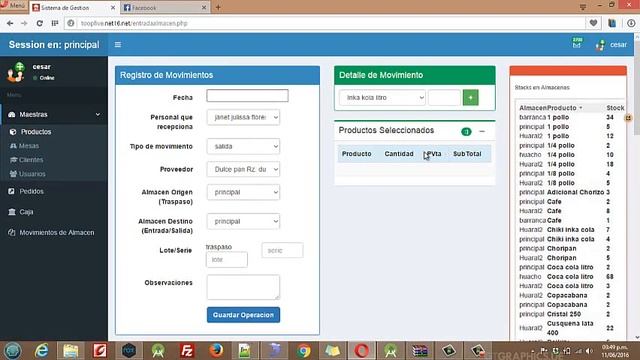The height and width of the screenshot is (360, 640).
Task: Sort stocks table by Producto column arrow
Action: (x=581, y=108)
